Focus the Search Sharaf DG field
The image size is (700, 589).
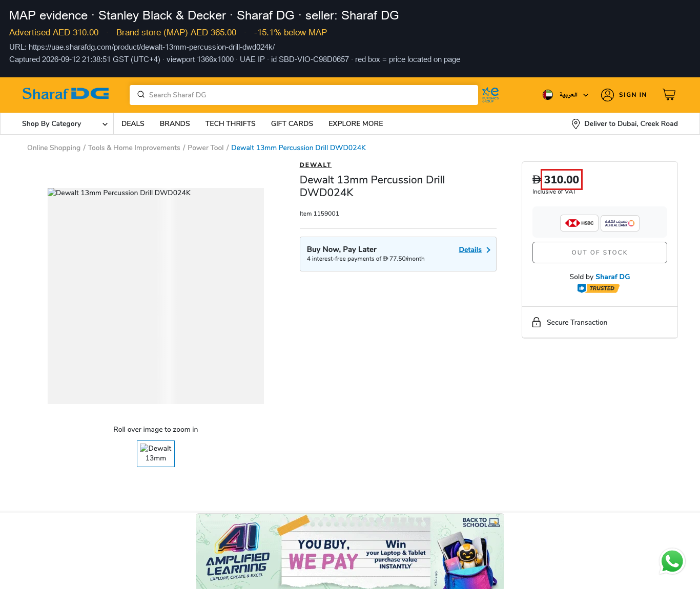pos(304,95)
